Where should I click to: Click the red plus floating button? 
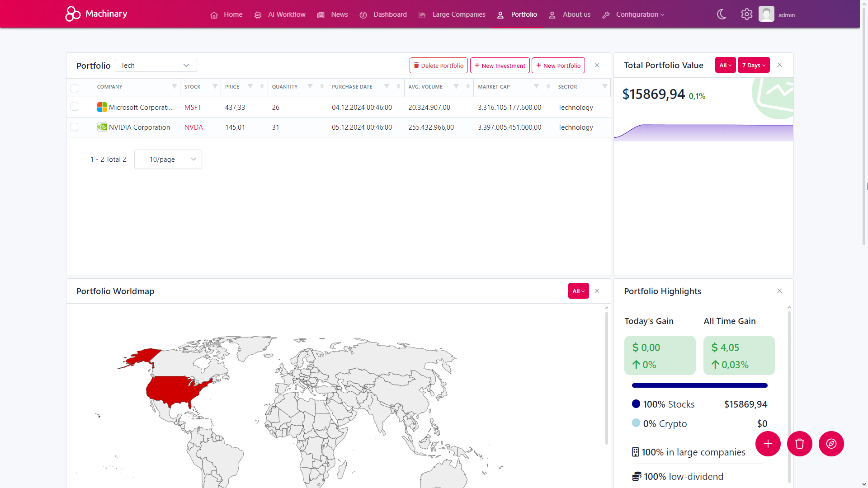768,444
